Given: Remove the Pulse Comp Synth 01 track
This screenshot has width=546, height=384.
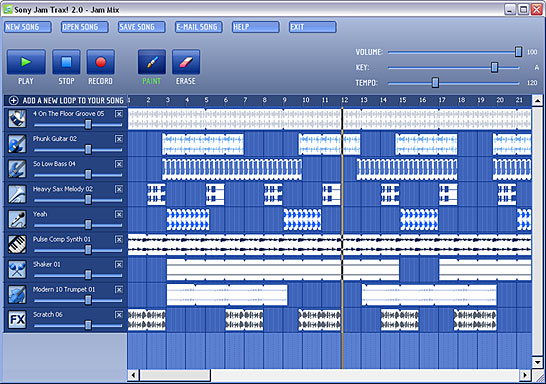Looking at the screenshot, I should [x=119, y=239].
